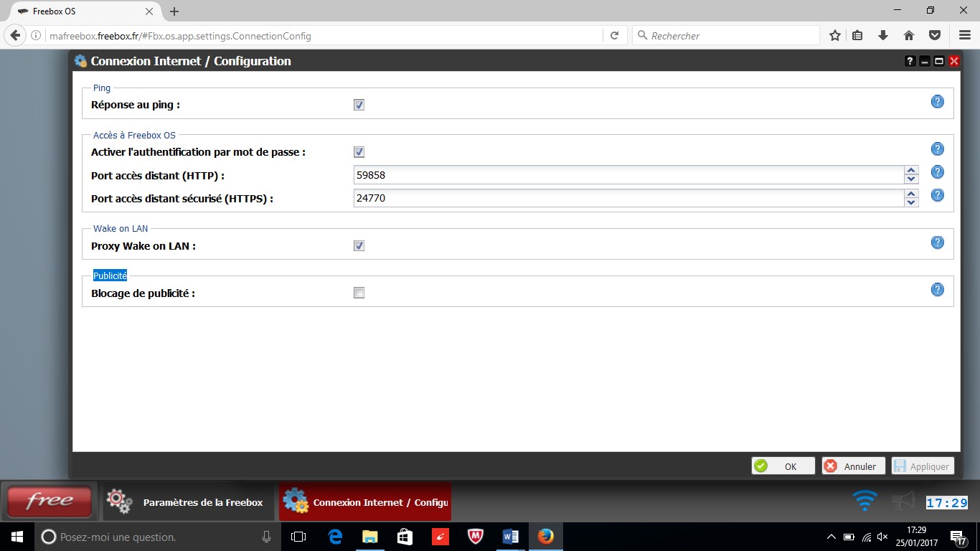This screenshot has height=551, width=980.
Task: Click the Wake on LAN section label
Action: point(121,228)
